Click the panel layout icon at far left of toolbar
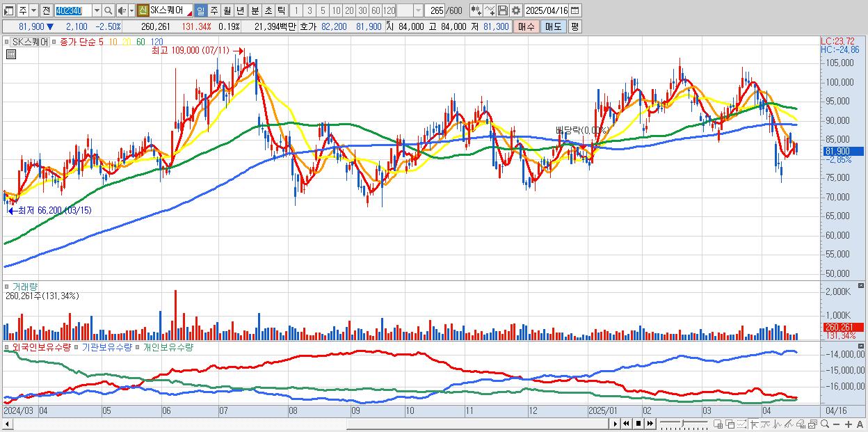The image size is (868, 432). 9,10
